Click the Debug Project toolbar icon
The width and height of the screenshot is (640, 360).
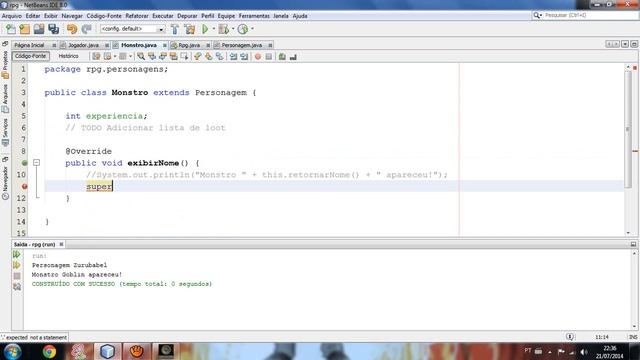[x=223, y=29]
